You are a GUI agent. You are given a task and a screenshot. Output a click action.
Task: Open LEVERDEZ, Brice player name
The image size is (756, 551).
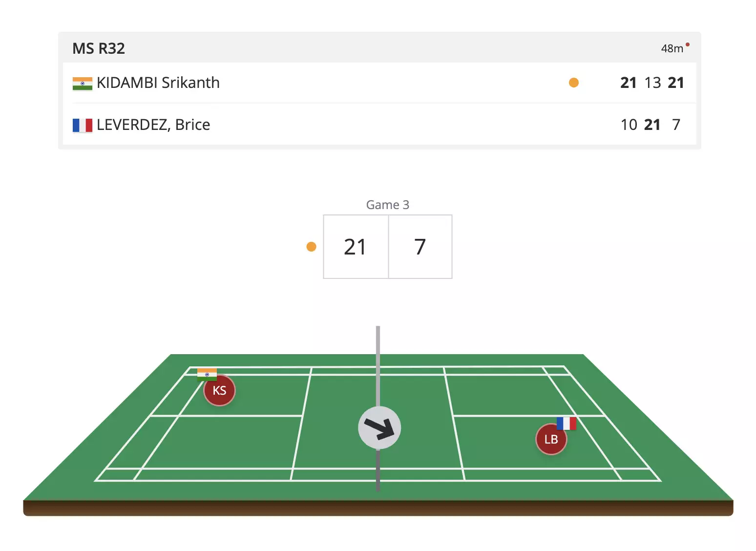153,125
